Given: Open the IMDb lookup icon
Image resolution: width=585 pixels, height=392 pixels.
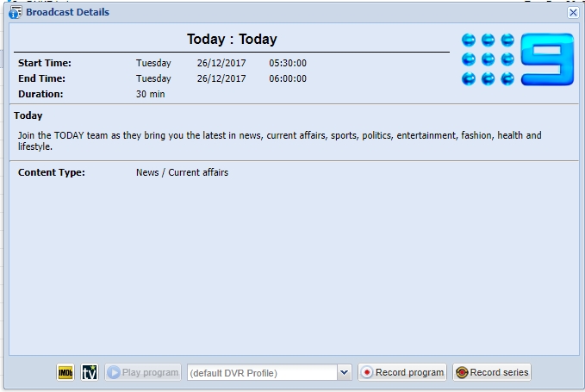Looking at the screenshot, I should [65, 372].
